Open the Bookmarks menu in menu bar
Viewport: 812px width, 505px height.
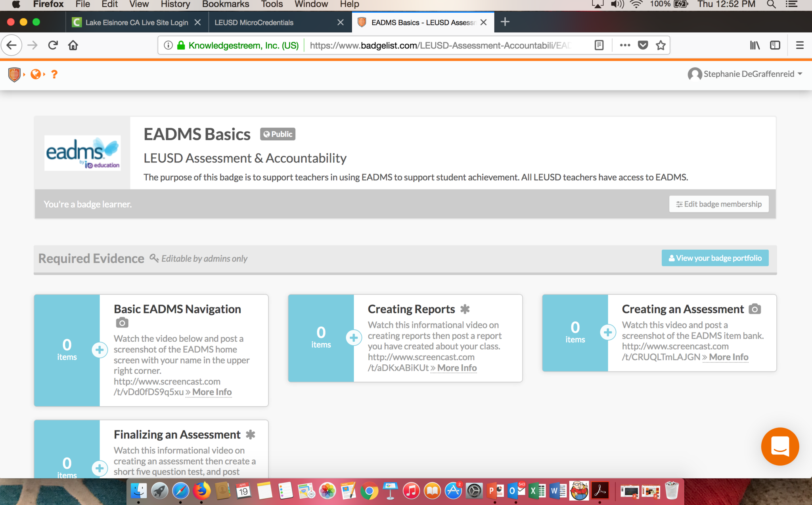click(x=225, y=4)
